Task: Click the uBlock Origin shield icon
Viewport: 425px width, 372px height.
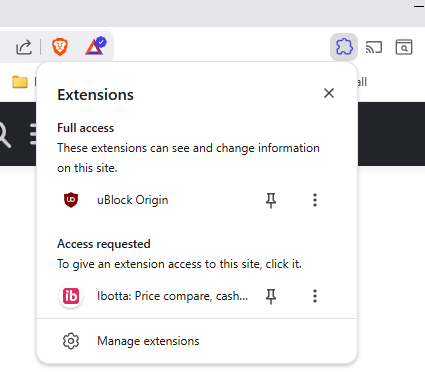Action: point(71,200)
